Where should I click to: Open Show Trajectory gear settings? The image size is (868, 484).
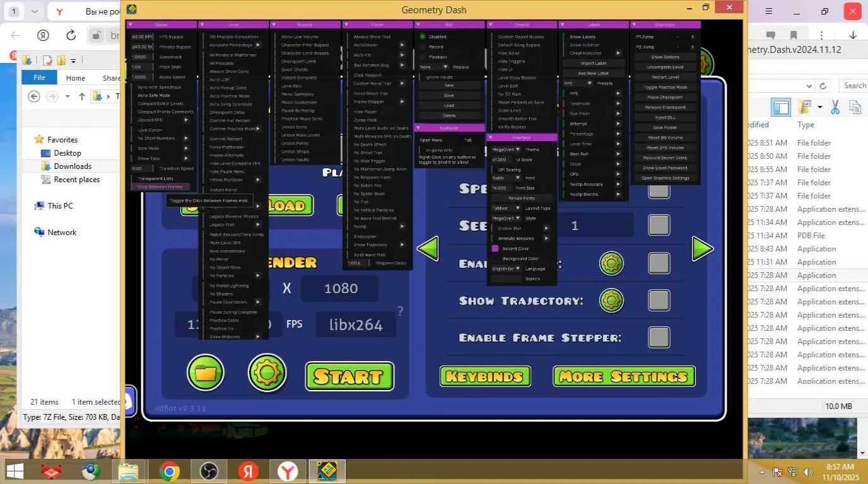click(x=611, y=301)
